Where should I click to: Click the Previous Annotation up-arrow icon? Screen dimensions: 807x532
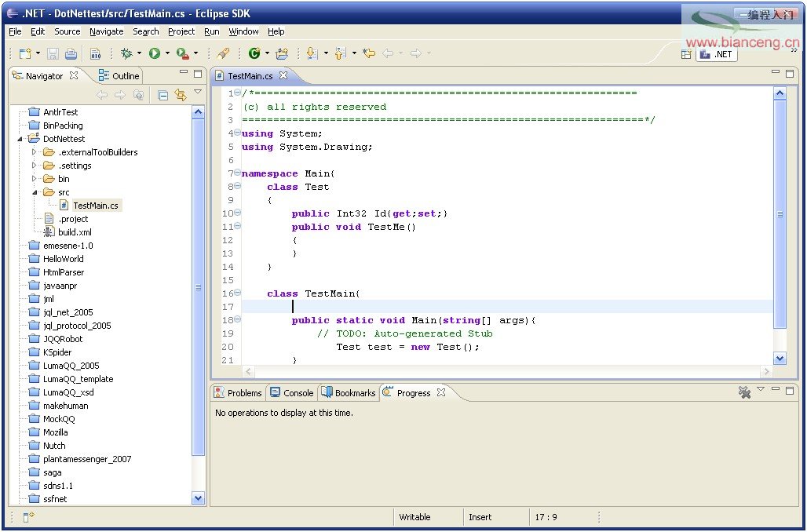(340, 53)
